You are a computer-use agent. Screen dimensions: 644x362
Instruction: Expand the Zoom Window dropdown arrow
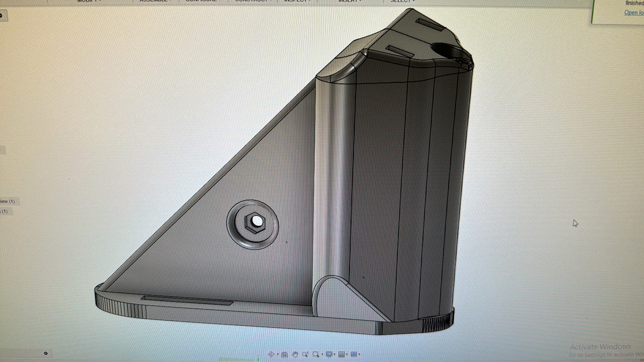coord(322,355)
